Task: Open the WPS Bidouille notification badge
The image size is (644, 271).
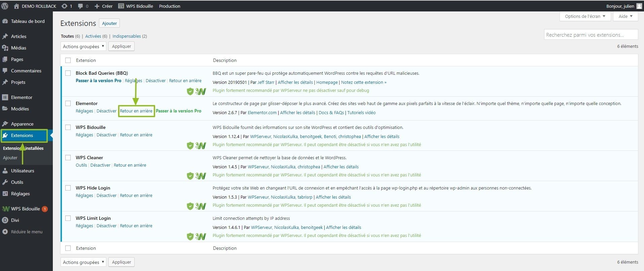Action: pos(45,209)
